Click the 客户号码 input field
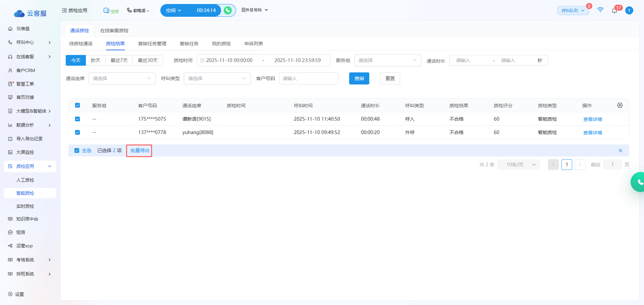The height and width of the screenshot is (305, 644). coord(308,78)
